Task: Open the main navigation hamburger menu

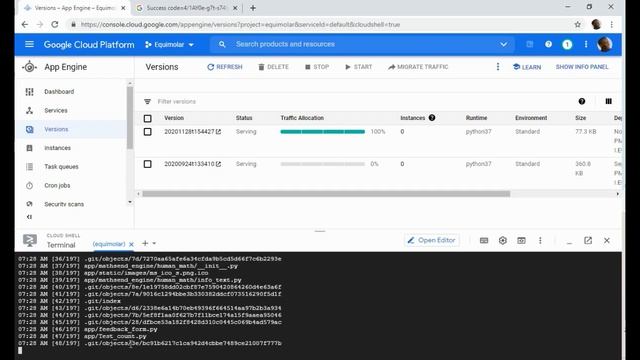Action: 29,44
